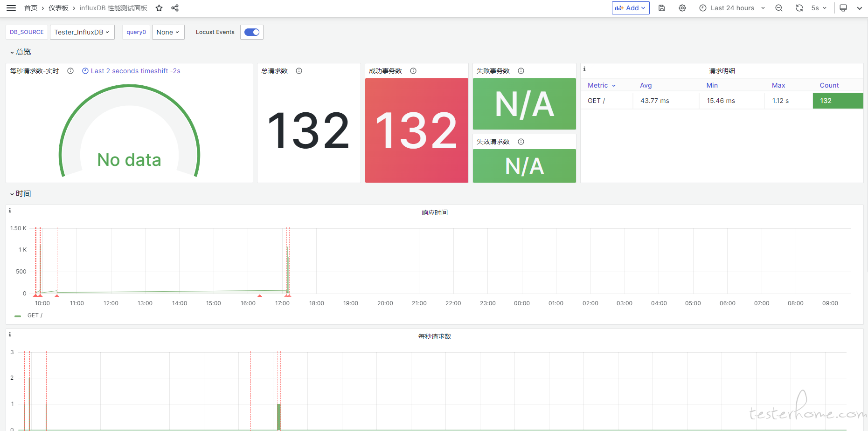
Task: Cycle view mode with monitor icon
Action: [843, 8]
